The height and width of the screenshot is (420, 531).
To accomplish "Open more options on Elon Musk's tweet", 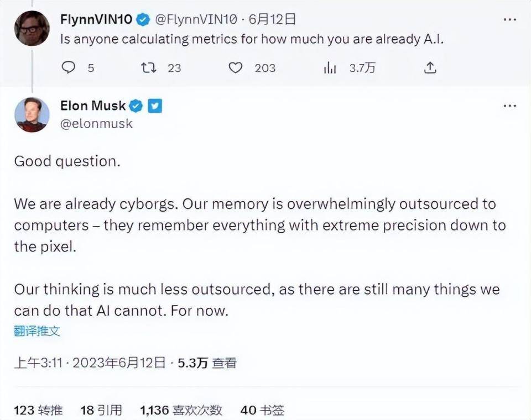I will [x=509, y=106].
